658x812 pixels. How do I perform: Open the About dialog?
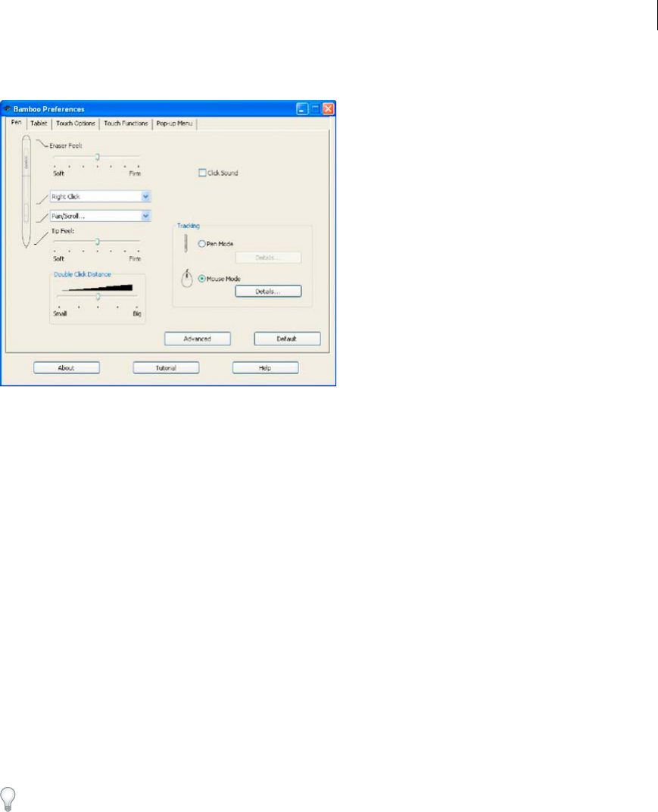coord(67,367)
